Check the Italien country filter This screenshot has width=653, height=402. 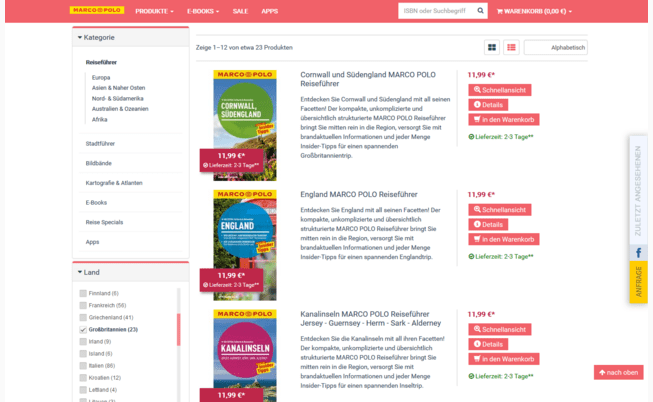(83, 366)
